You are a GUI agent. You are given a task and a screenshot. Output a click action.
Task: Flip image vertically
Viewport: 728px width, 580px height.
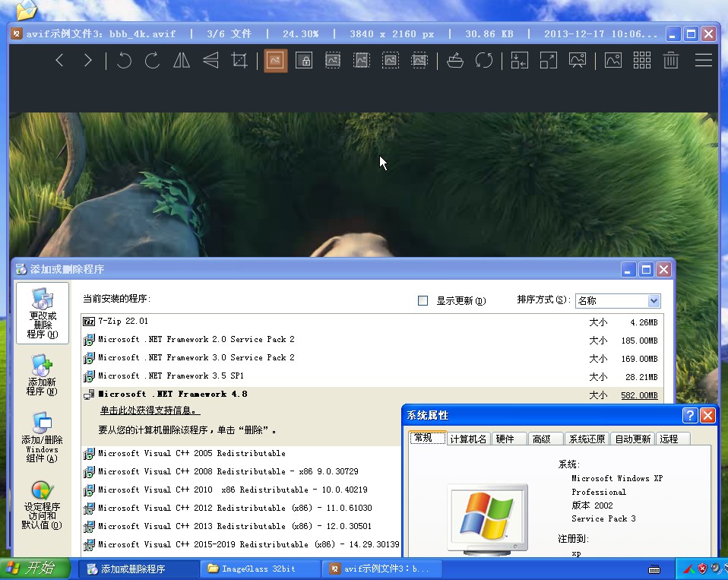click(x=210, y=60)
